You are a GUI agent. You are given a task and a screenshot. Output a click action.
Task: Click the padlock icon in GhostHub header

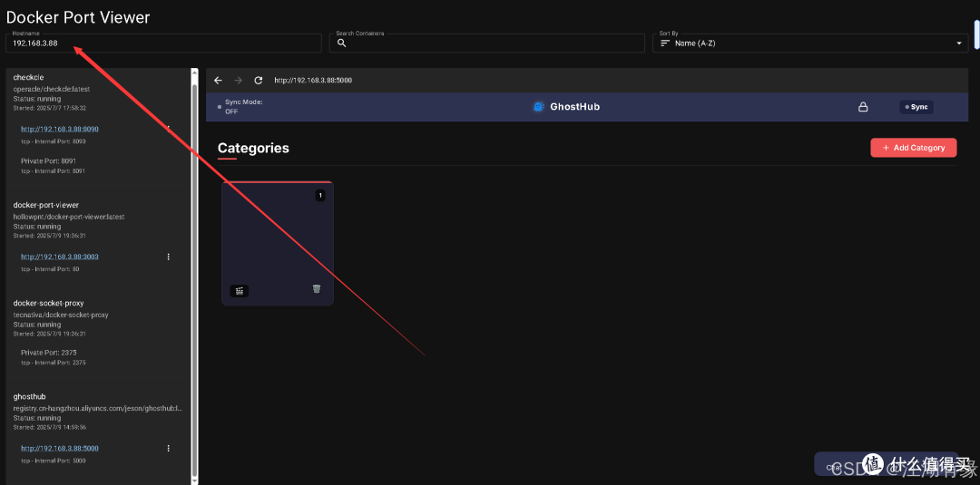click(863, 107)
